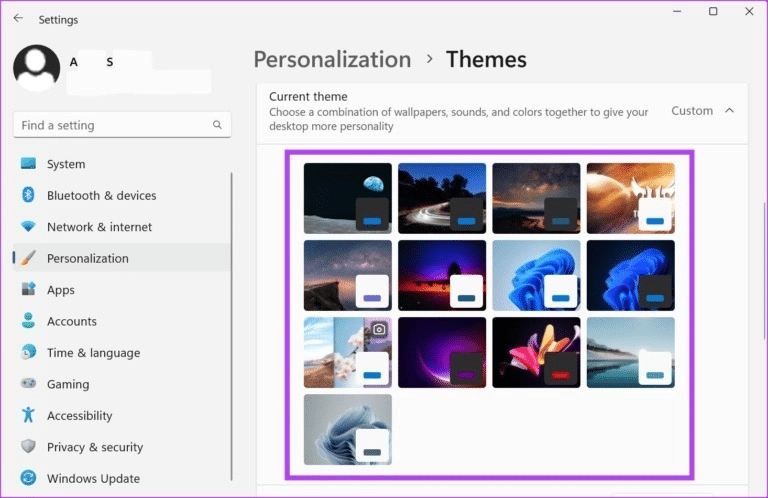Screen dimensions: 768x498
Task: Select the night road light-trail theme
Action: point(442,198)
